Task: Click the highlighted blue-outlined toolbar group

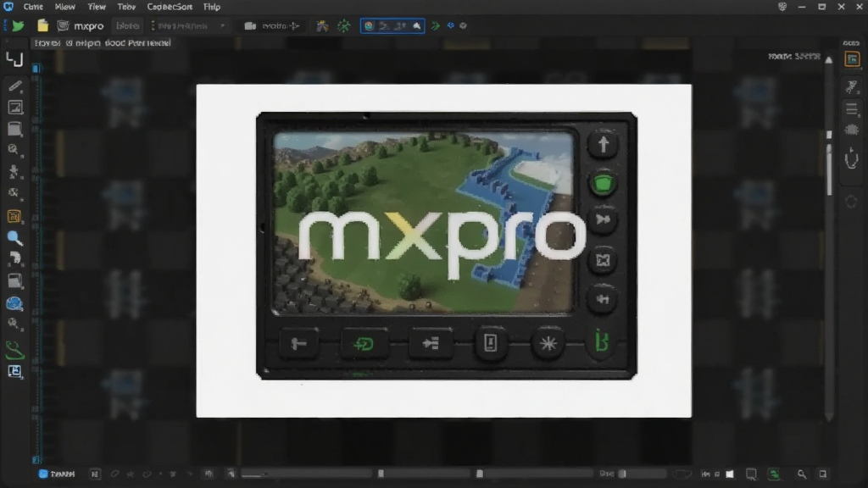Action: point(392,26)
